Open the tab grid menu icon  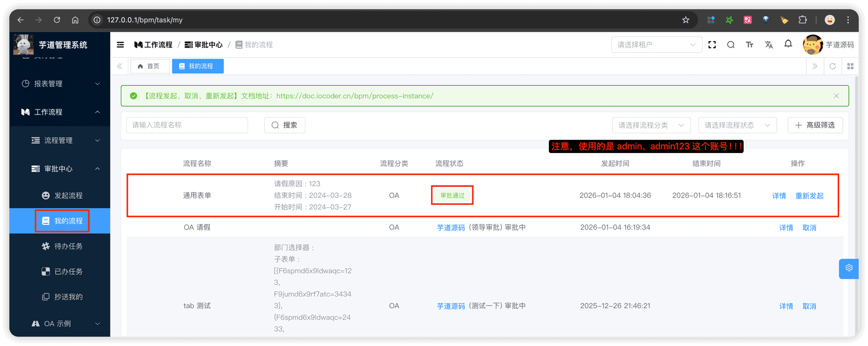pos(850,66)
